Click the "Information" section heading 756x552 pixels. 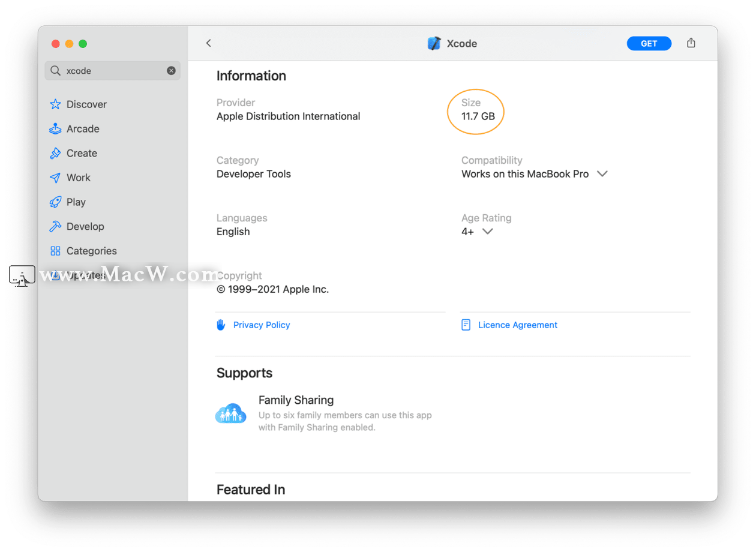pyautogui.click(x=251, y=76)
